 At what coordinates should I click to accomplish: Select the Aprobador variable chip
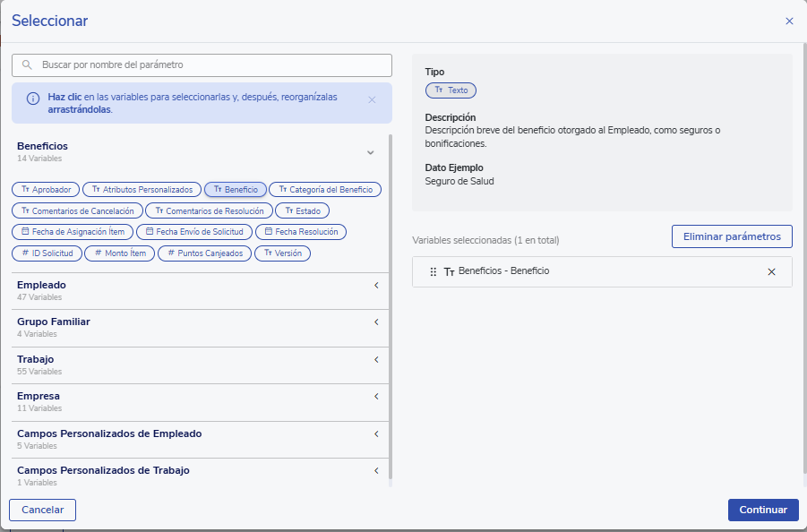(x=46, y=190)
